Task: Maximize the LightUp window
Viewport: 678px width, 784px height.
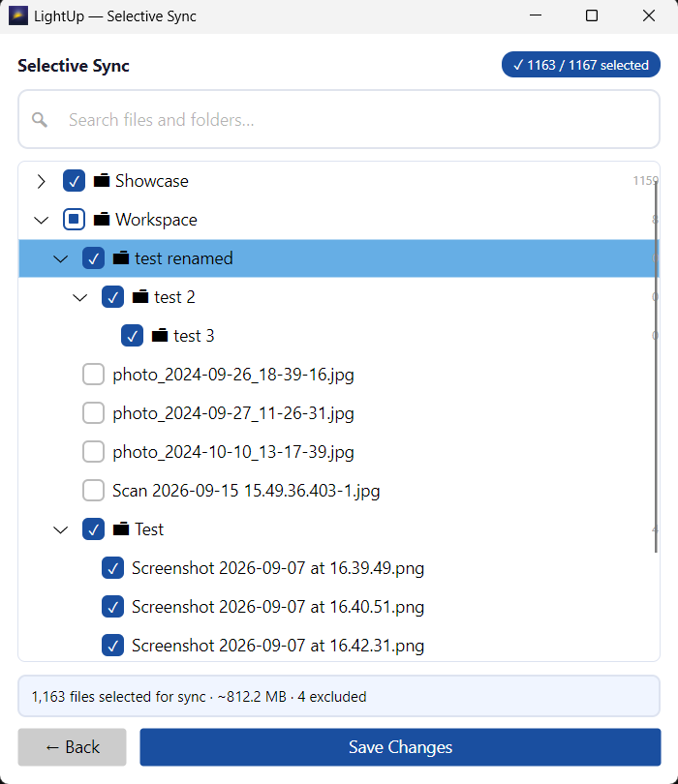Action: 592,15
